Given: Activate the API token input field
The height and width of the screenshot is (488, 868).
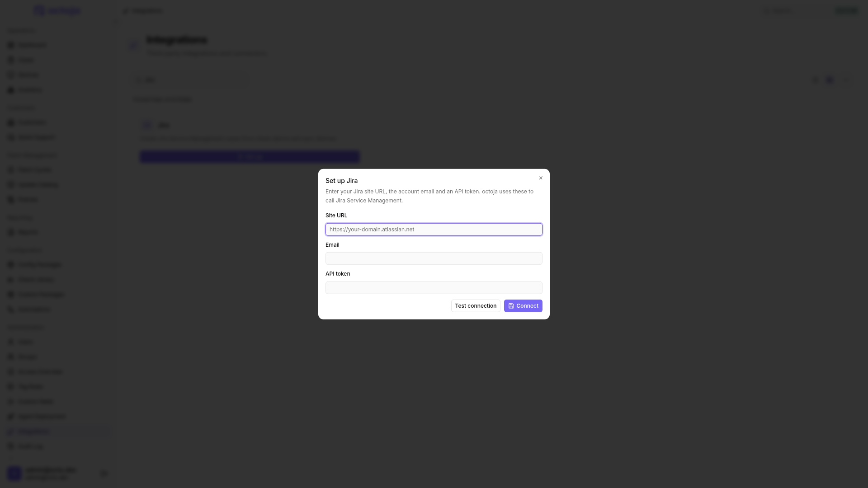Looking at the screenshot, I should pyautogui.click(x=434, y=288).
